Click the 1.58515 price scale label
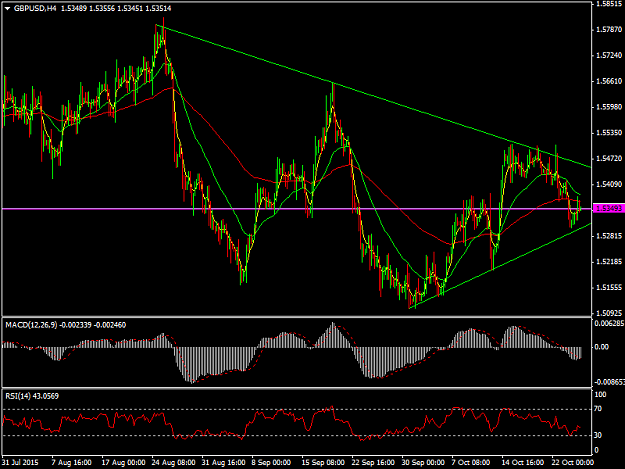The width and height of the screenshot is (625, 469). click(609, 4)
